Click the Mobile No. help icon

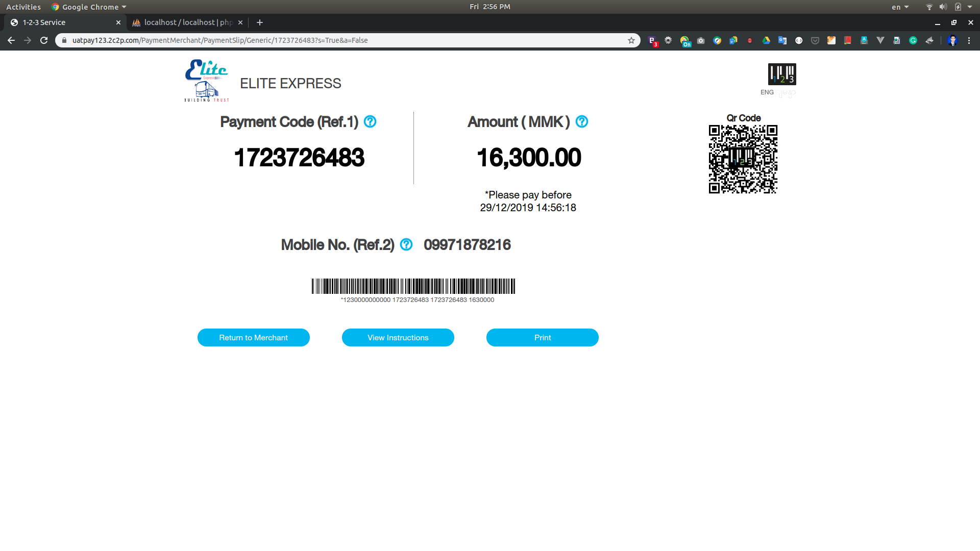[x=406, y=245]
